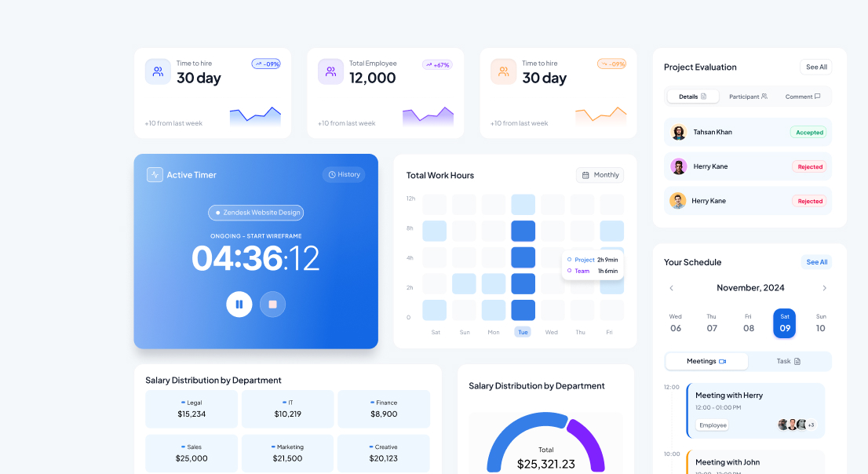
Task: Switch to the Task tab
Action: pyautogui.click(x=789, y=361)
